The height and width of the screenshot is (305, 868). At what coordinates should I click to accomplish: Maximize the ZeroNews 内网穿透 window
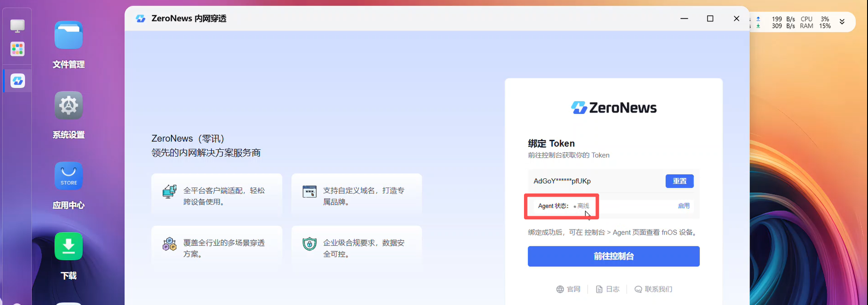[710, 19]
